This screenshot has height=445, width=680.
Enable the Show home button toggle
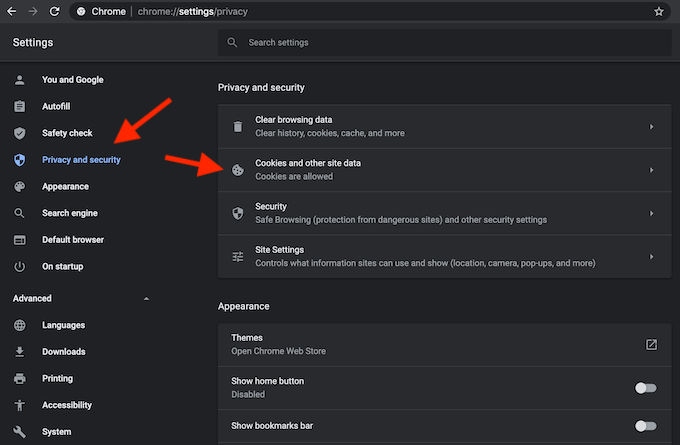(645, 388)
